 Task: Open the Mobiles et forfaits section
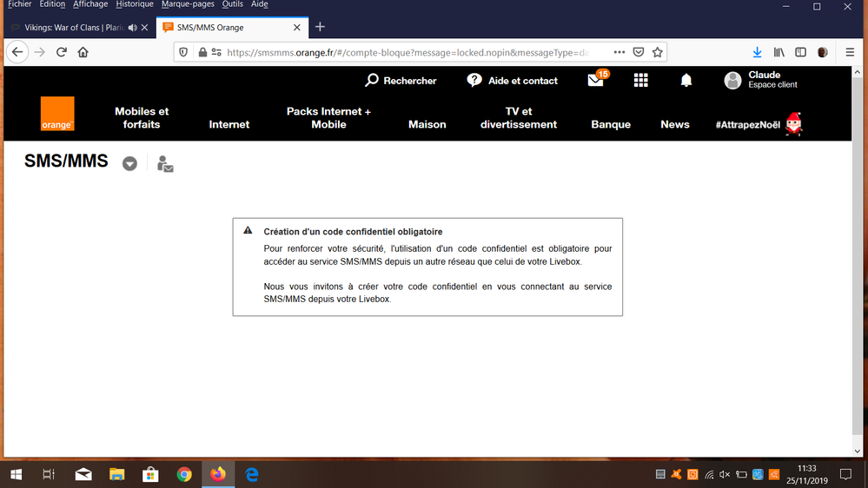pos(142,118)
